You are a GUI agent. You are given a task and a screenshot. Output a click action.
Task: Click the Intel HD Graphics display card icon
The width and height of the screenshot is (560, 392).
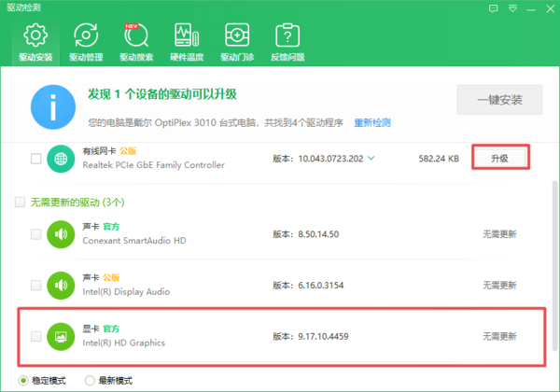61,336
